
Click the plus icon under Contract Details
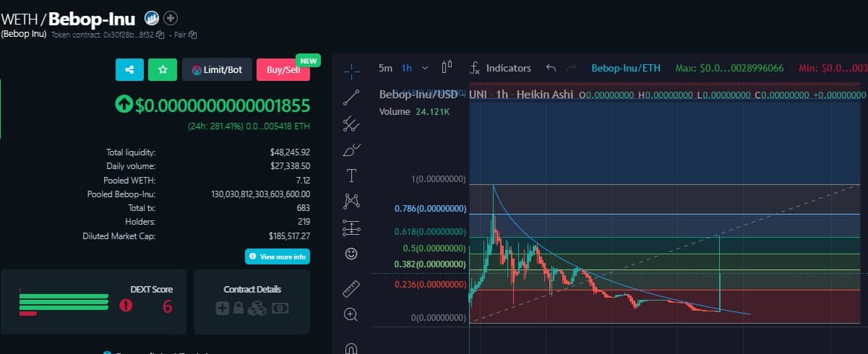coord(222,308)
